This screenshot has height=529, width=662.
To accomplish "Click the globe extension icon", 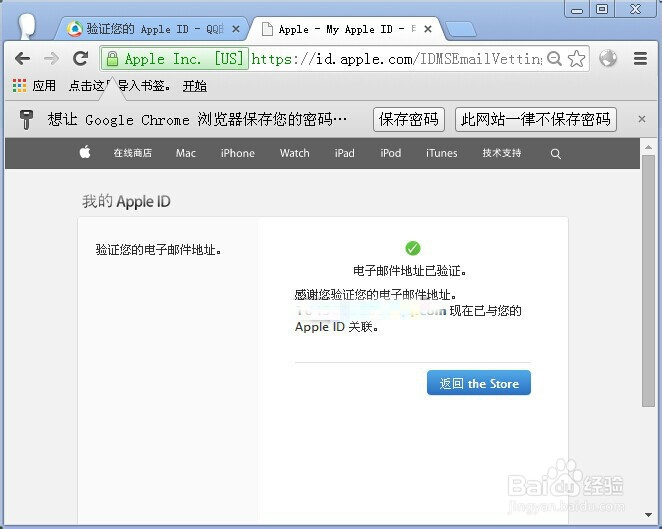I will [x=608, y=58].
